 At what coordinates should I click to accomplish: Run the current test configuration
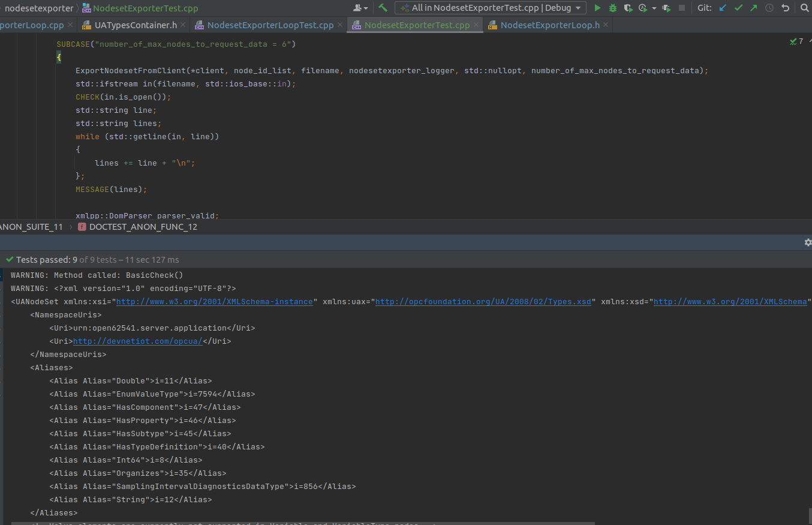[597, 8]
